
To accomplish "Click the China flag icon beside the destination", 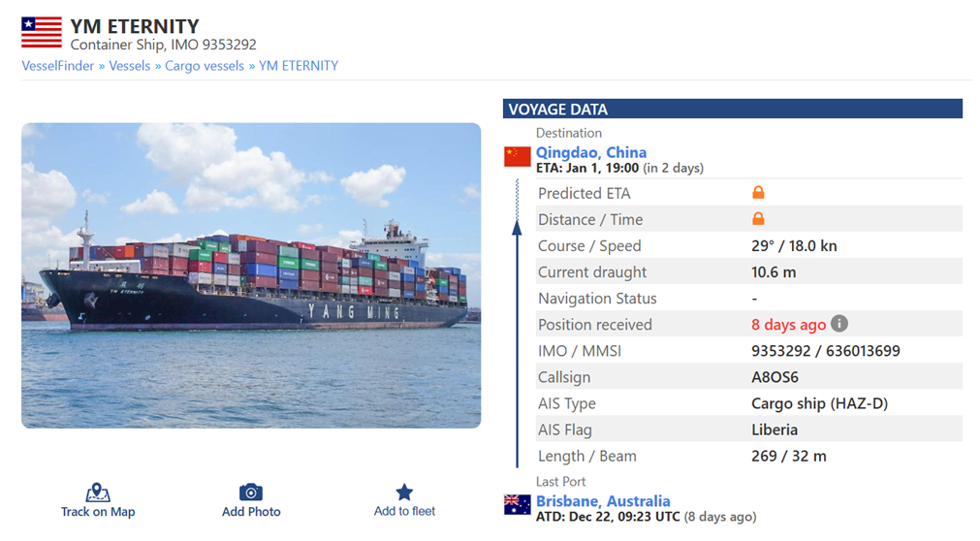I will click(518, 156).
